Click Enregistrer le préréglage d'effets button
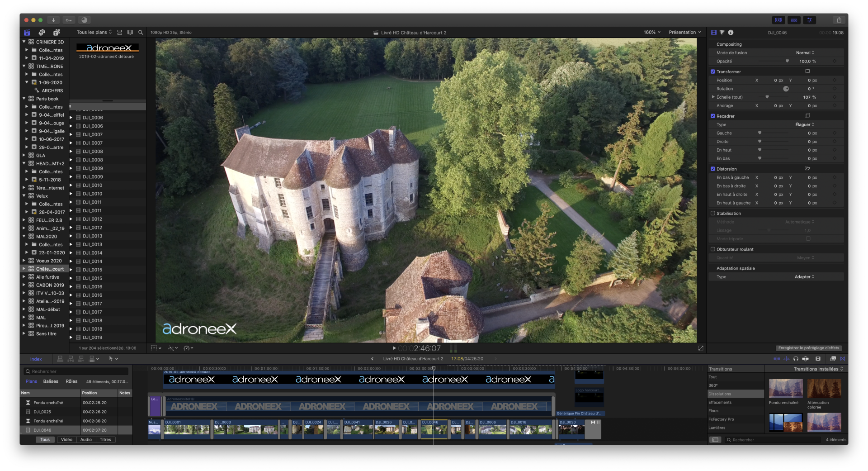This screenshot has height=471, width=868. tap(808, 348)
